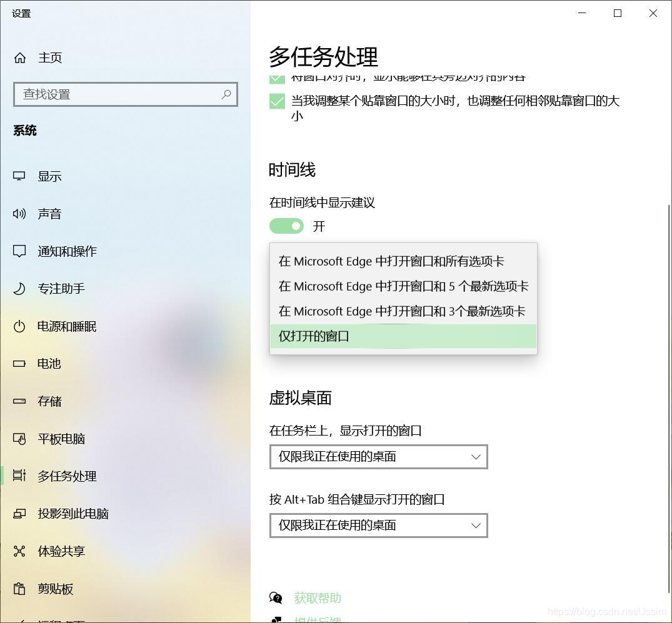Select 电池 in sidebar
672x623 pixels.
(49, 364)
